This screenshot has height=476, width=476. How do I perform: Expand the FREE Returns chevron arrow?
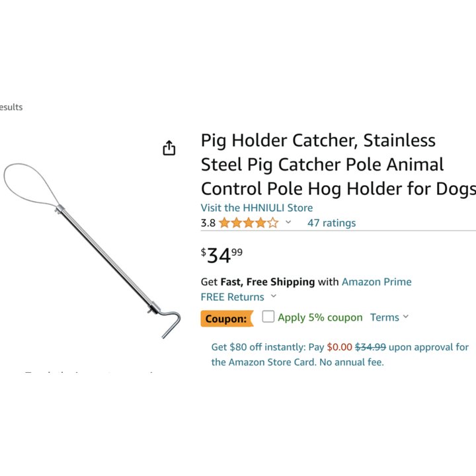pos(274,297)
